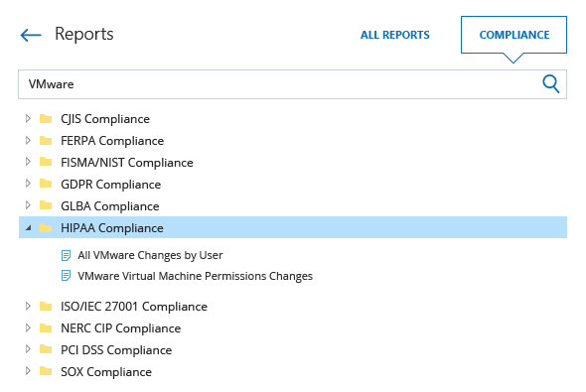Image resolution: width=586 pixels, height=392 pixels.
Task: Open VMware Virtual Machine Permissions Changes report
Action: tap(195, 276)
